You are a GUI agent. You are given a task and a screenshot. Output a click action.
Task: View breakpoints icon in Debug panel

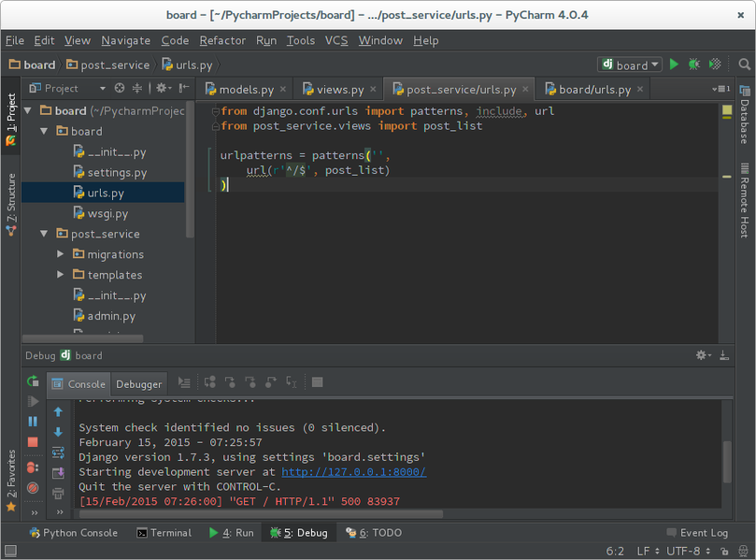(x=33, y=467)
